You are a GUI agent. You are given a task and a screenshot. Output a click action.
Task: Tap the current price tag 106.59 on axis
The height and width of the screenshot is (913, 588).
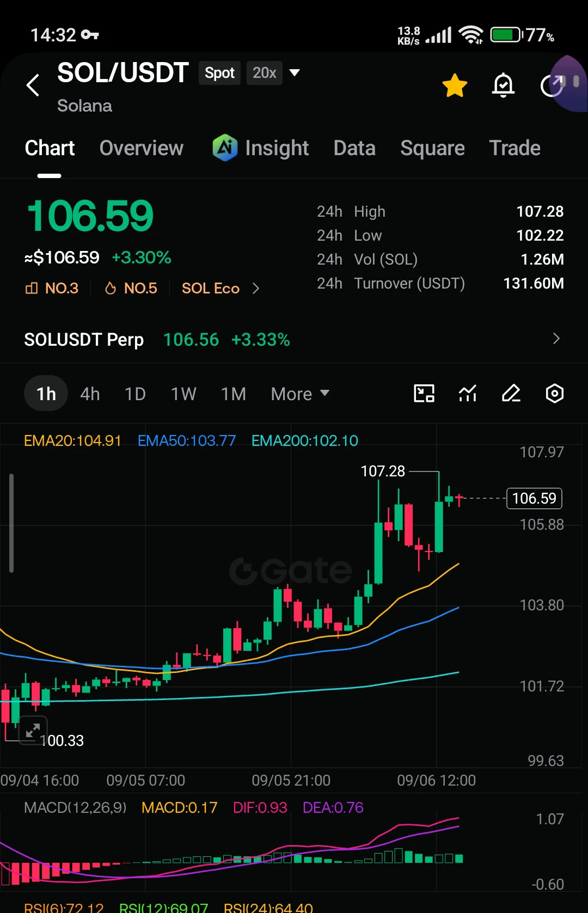[x=534, y=498]
